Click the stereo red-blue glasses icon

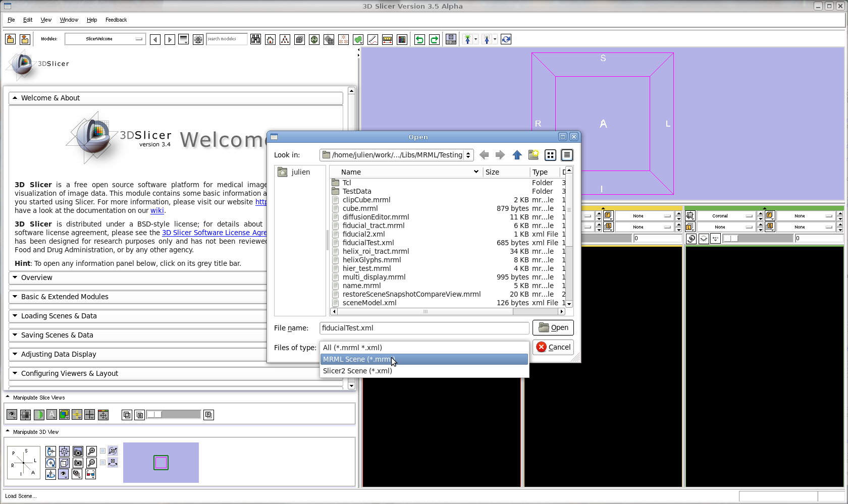point(91,474)
